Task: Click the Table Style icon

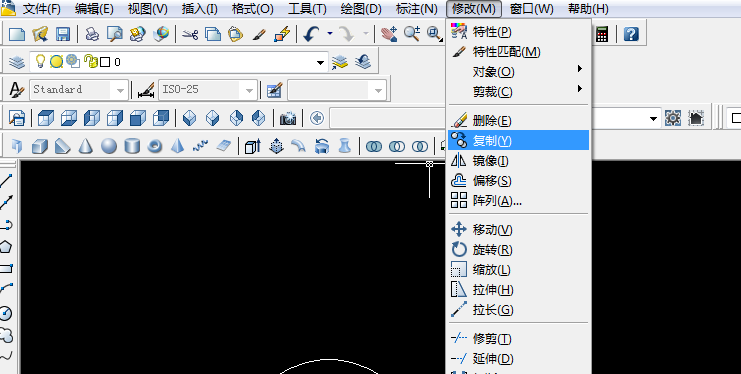Action: pos(275,90)
